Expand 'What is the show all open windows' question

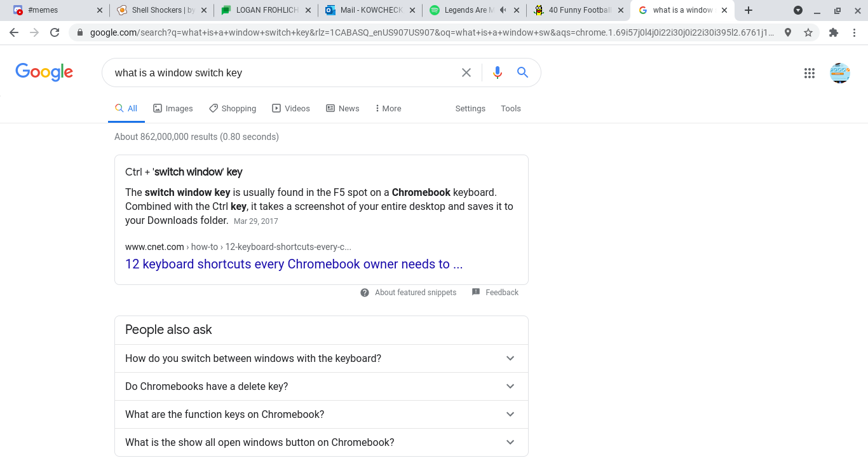pos(322,442)
